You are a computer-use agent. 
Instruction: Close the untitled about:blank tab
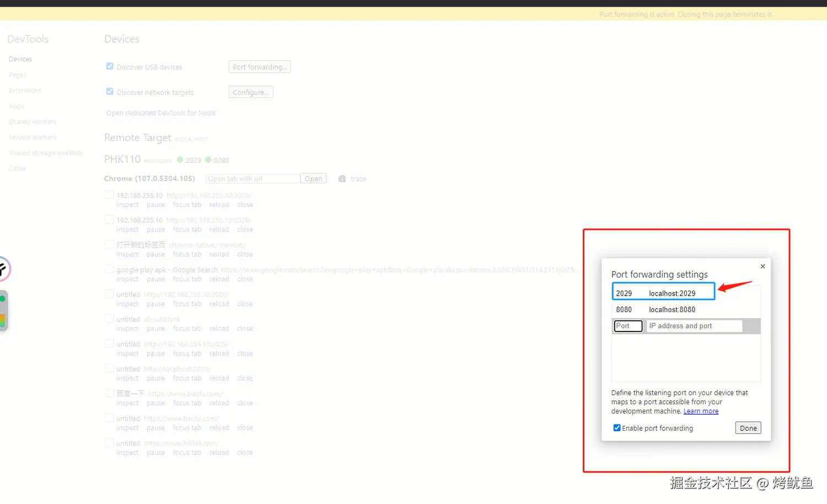[x=245, y=329]
